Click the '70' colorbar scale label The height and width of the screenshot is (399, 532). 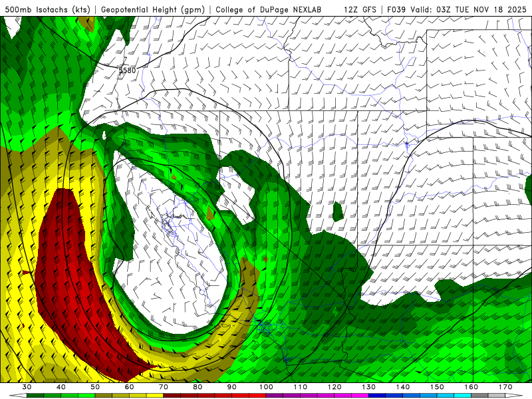(164, 387)
